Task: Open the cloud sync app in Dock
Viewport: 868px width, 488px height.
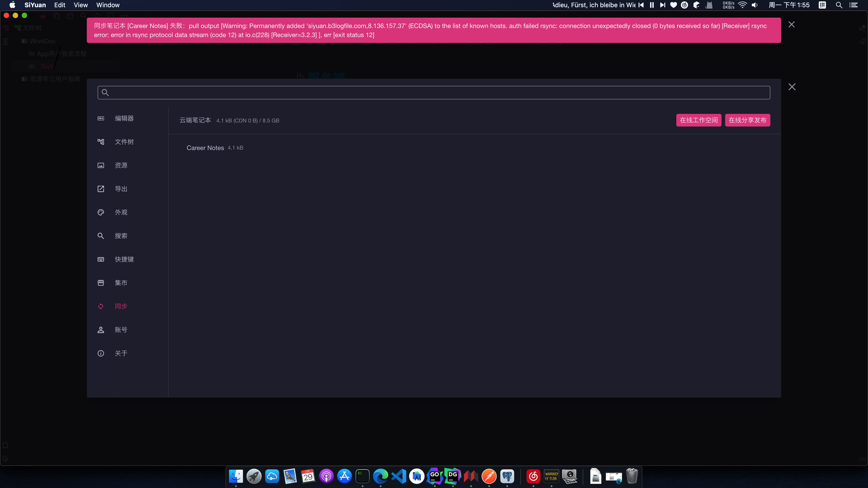Action: pyautogui.click(x=272, y=476)
